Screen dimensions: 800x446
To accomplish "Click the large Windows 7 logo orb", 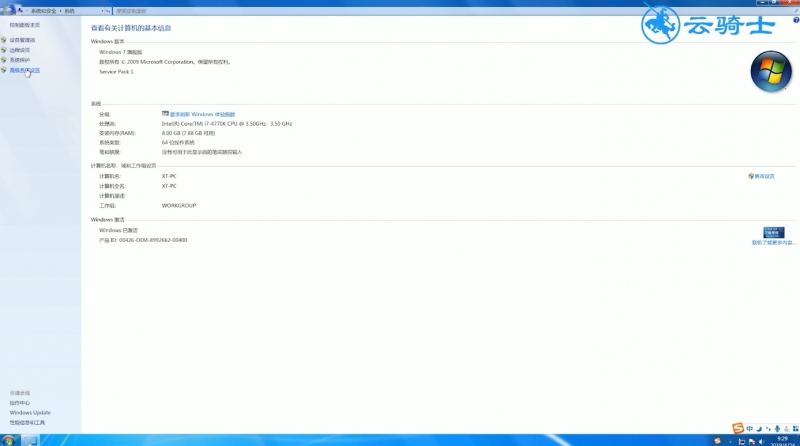I will [771, 71].
